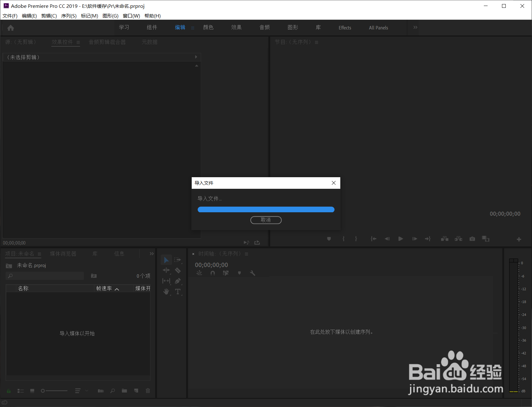The width and height of the screenshot is (532, 407).
Task: Expand workspace overflow chevrons
Action: (415, 28)
